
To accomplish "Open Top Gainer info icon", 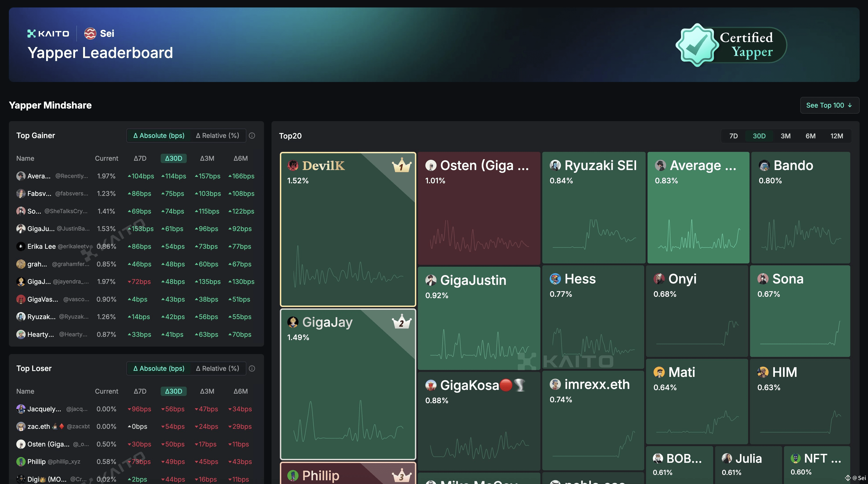I will click(252, 136).
